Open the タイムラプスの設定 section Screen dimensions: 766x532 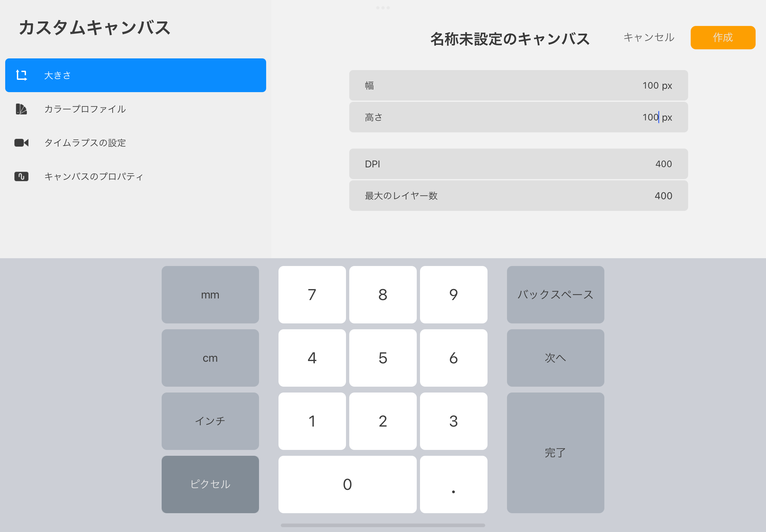click(x=85, y=143)
